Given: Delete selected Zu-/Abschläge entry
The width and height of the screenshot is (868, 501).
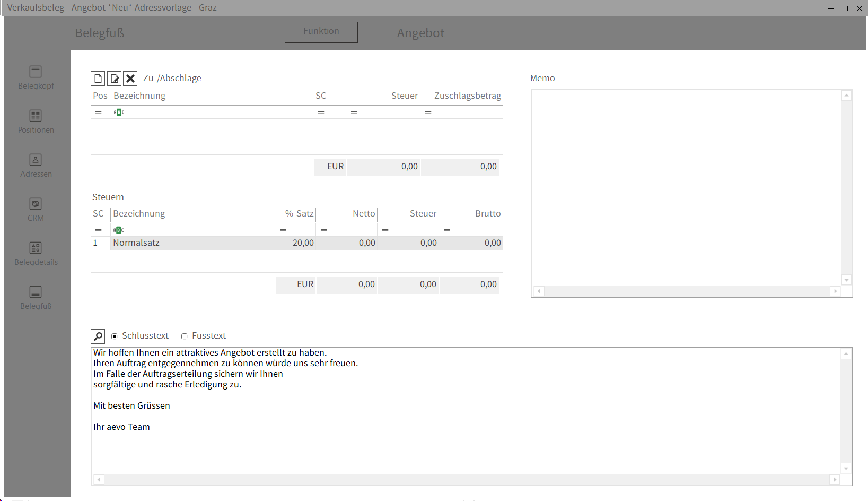Looking at the screenshot, I should [x=130, y=79].
